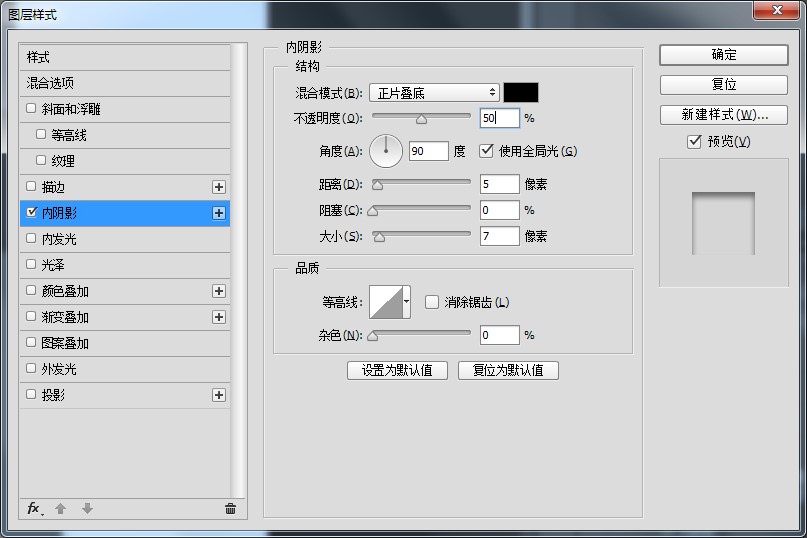Click plus icon beside 内阴影
The height and width of the screenshot is (538, 807).
click(219, 213)
